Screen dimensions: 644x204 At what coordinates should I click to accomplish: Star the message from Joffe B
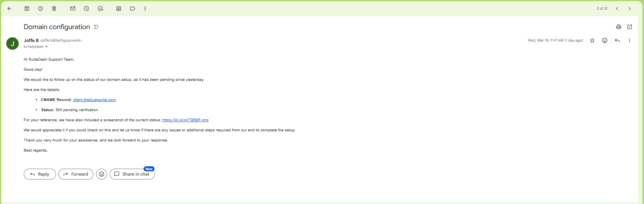tap(592, 40)
